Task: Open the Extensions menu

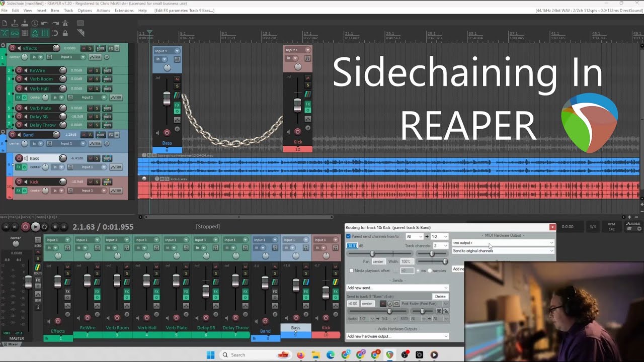Action: [124, 11]
